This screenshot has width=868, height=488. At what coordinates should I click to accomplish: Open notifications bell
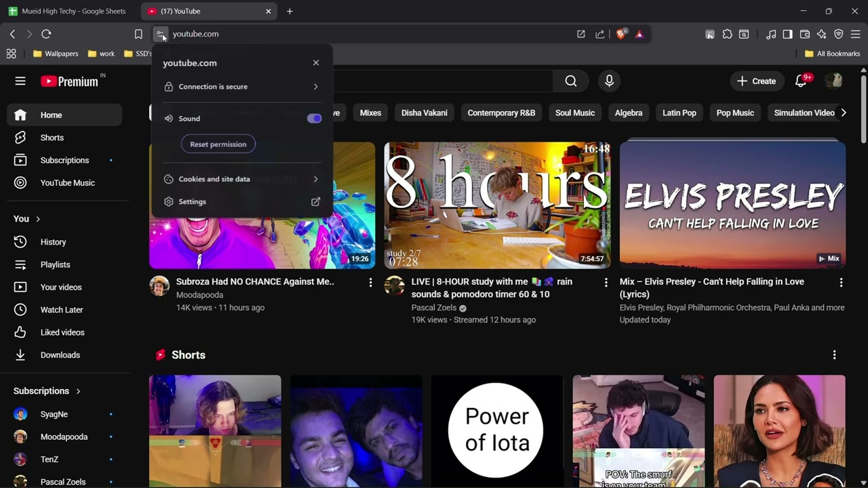(801, 81)
